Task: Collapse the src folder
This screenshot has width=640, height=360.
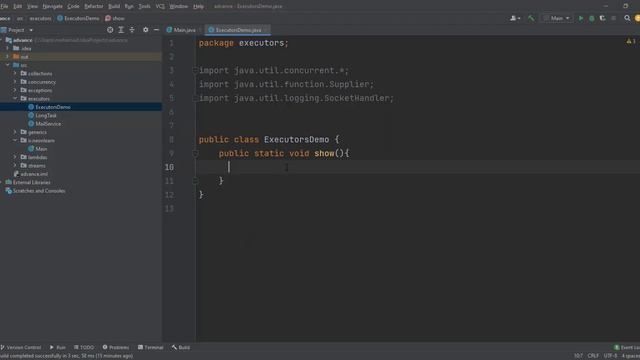Action: pos(7,65)
